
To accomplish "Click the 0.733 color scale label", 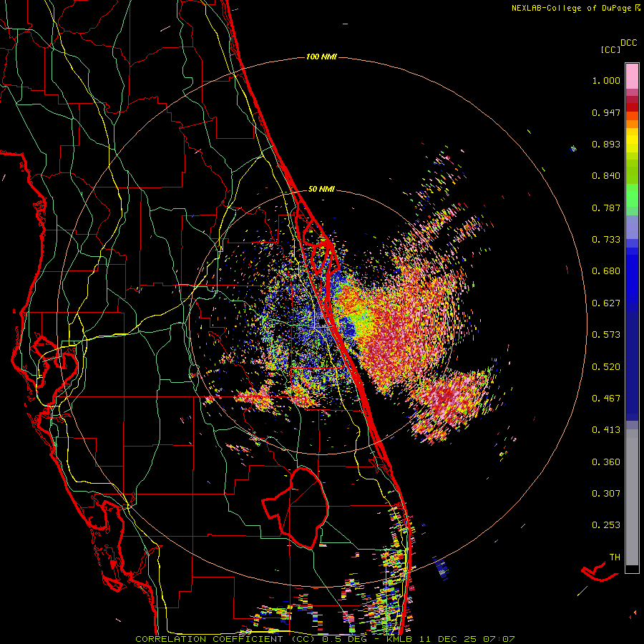I will (606, 240).
